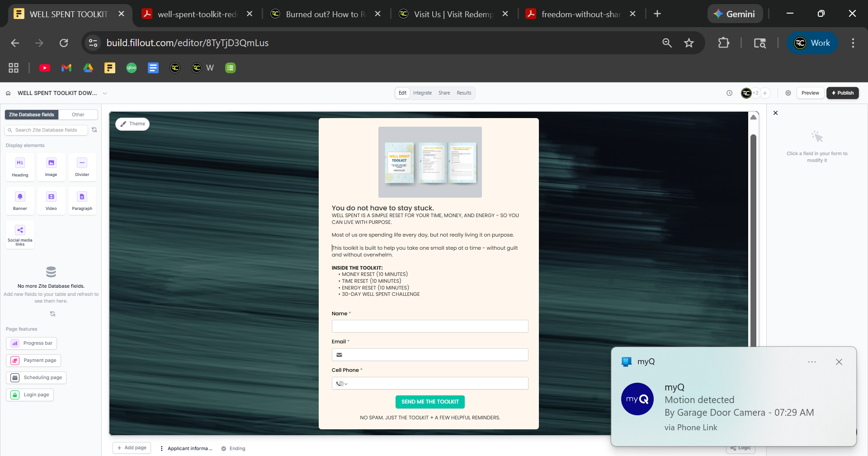Add a Paragraph element
This screenshot has width=868, height=456.
(82, 201)
